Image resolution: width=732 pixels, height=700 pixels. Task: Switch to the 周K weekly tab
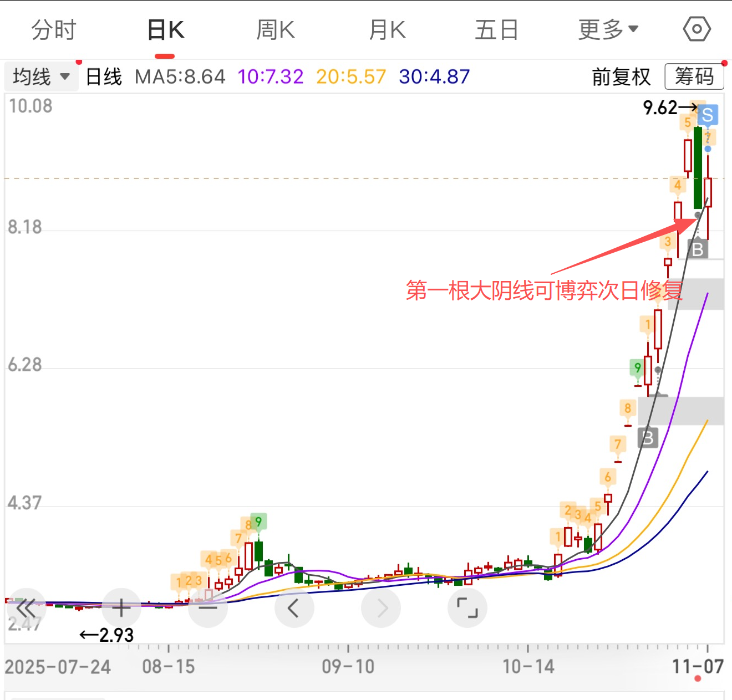[276, 29]
